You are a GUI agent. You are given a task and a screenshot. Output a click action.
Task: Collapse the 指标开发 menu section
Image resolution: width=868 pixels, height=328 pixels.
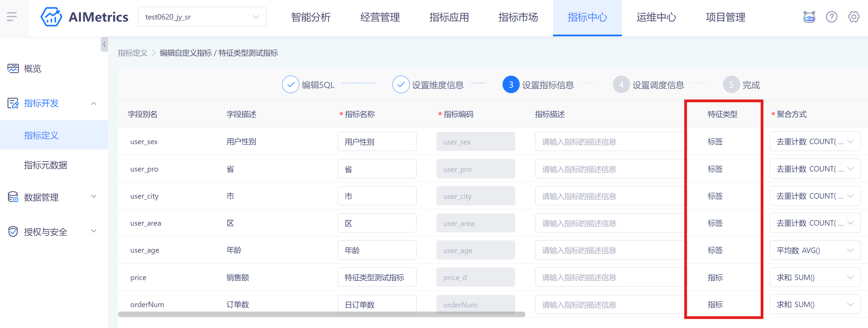point(94,103)
